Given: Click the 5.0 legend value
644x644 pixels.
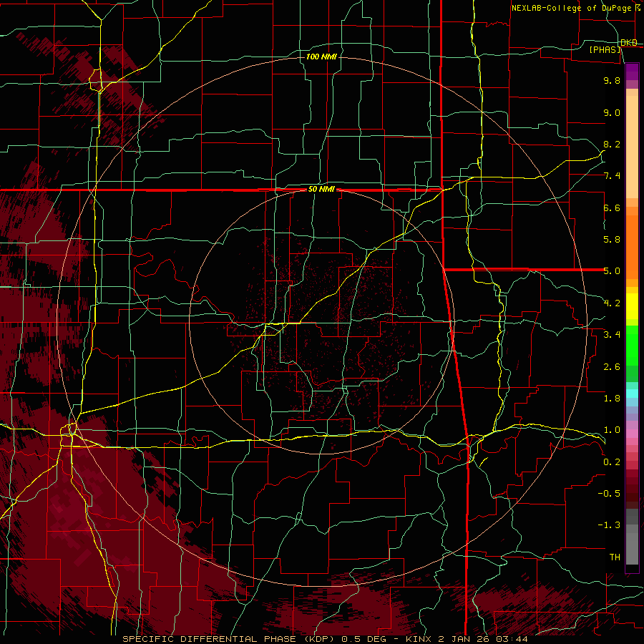Looking at the screenshot, I should [612, 271].
